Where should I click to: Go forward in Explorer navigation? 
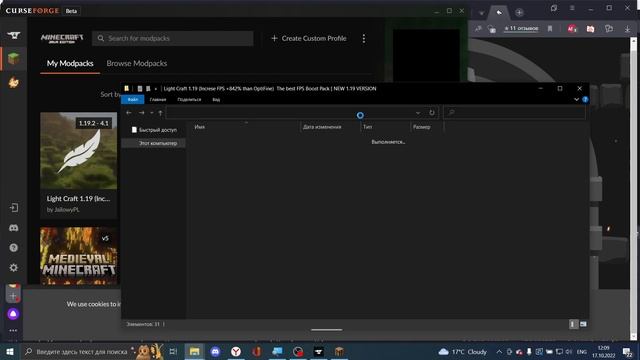click(142, 113)
